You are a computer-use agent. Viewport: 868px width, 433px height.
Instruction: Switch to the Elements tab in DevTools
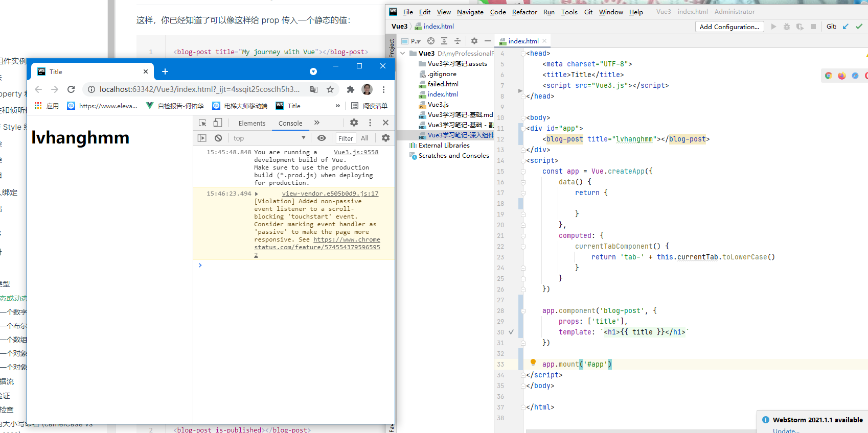(x=252, y=123)
